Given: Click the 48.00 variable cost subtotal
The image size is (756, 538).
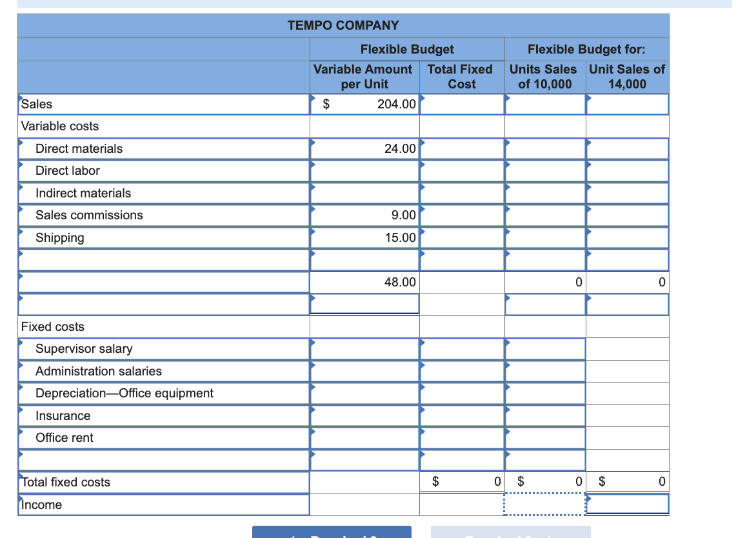Looking at the screenshot, I should [364, 282].
